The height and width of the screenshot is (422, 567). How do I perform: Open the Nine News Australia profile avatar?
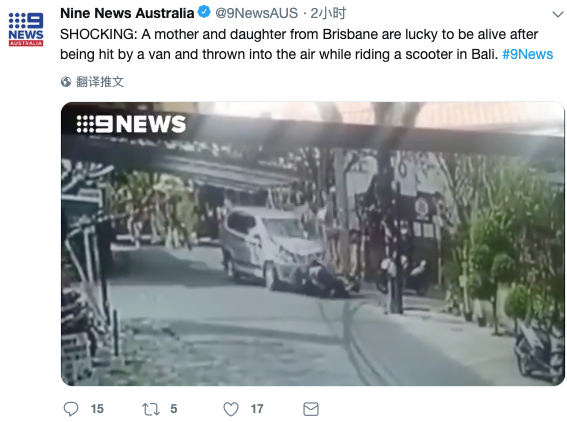coord(26,29)
